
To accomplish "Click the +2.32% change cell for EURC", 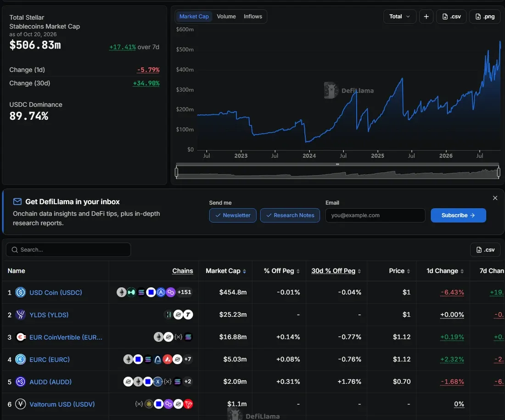I will click(452, 359).
